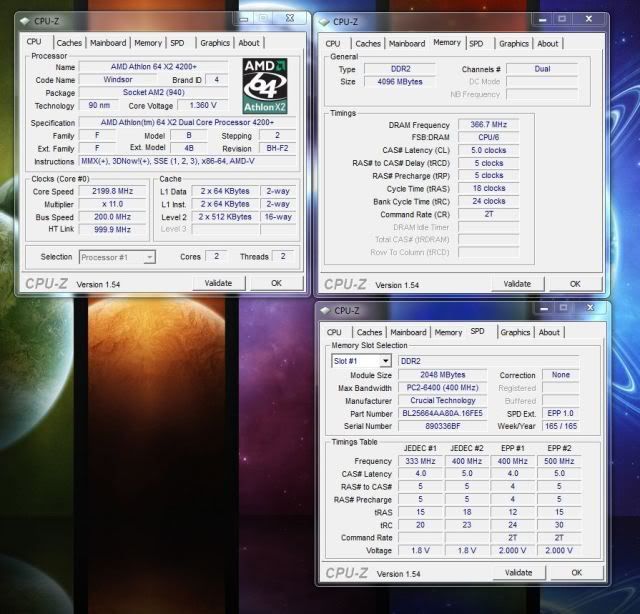
Task: Click the package value 'Socket AM2 (940)'
Action: tap(153, 92)
